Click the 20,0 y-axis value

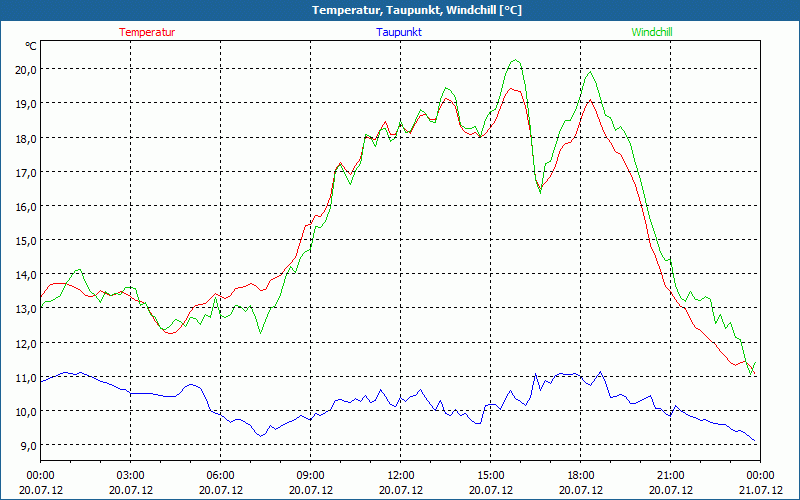coord(26,70)
